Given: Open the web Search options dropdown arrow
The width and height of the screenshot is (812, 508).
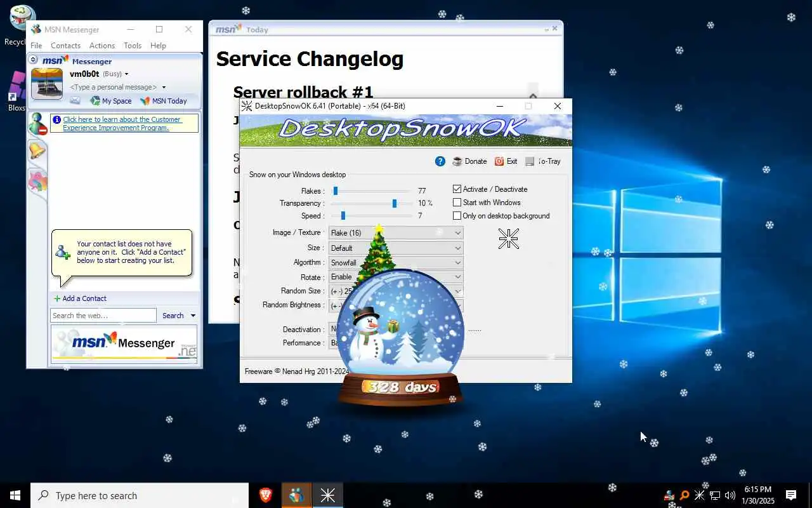Looking at the screenshot, I should pos(193,316).
